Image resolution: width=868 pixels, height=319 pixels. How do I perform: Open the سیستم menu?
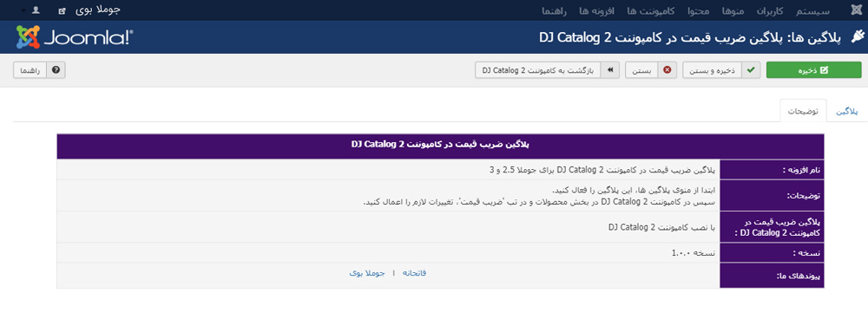tap(812, 10)
